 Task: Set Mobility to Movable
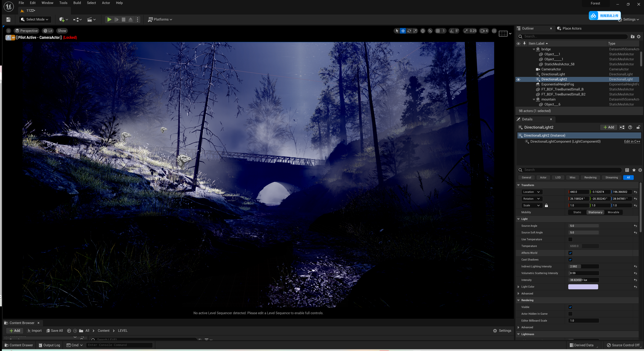pos(613,212)
